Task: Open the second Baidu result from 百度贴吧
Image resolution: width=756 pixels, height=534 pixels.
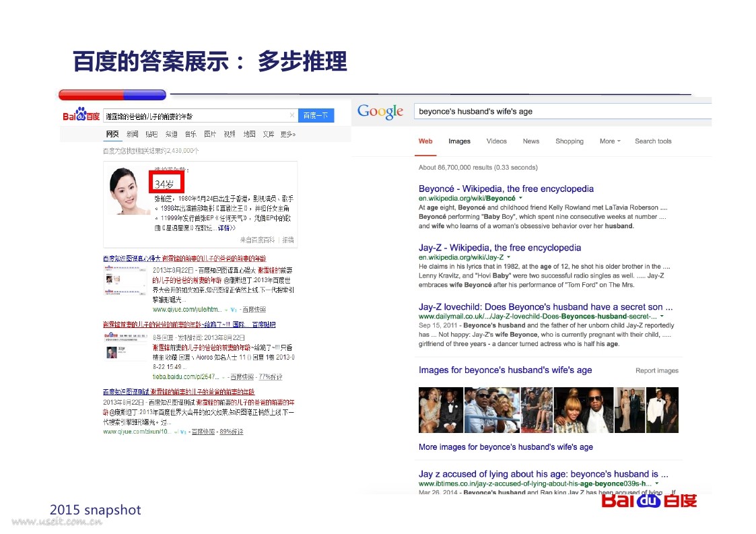Action: [x=189, y=325]
